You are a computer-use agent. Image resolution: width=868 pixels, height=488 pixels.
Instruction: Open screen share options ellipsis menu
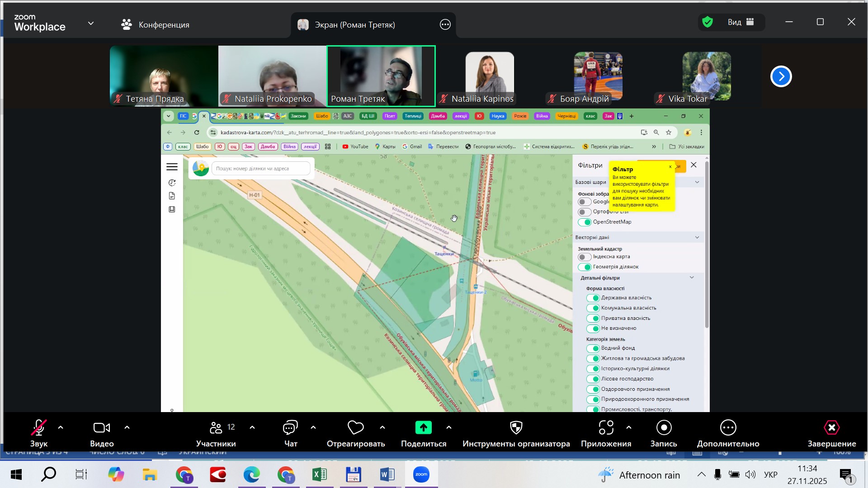tap(445, 25)
